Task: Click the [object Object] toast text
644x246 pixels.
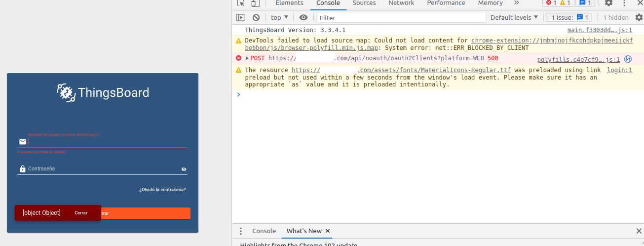Action: (41, 213)
